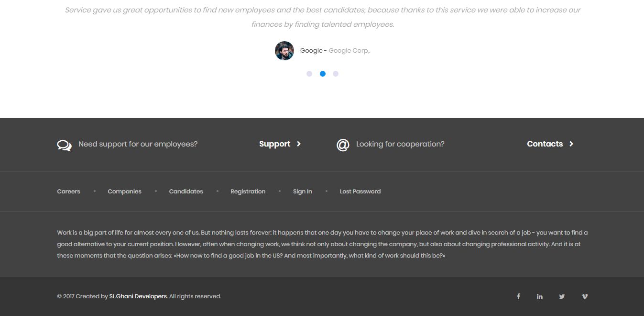Open the Twitter social icon in footer
This screenshot has width=644, height=316.
point(562,296)
